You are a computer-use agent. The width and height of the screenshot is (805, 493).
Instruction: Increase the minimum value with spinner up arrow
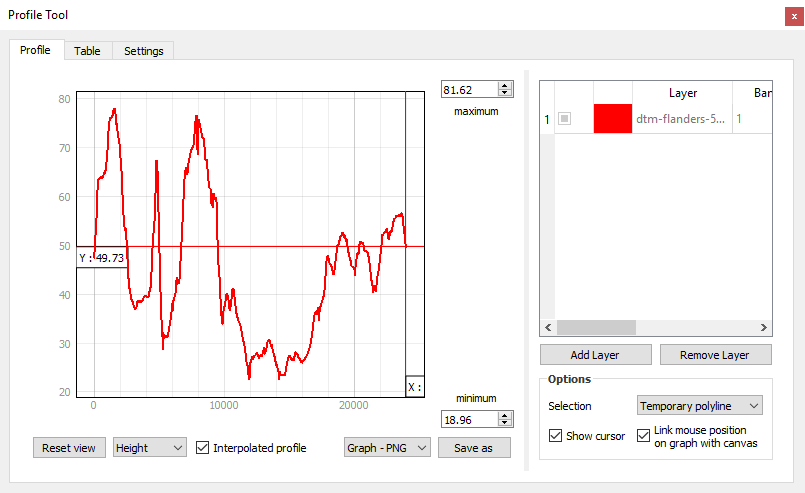click(x=505, y=416)
